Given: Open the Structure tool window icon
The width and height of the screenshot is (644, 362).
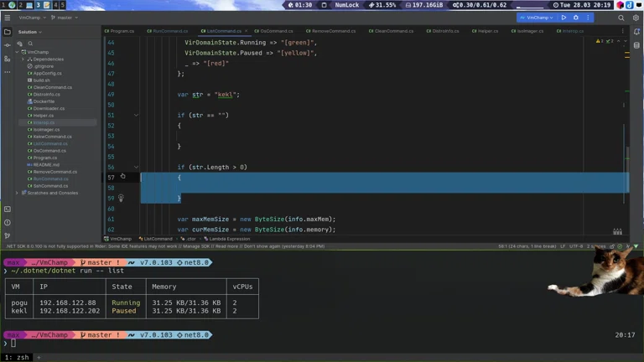Looking at the screenshot, I should point(8,59).
